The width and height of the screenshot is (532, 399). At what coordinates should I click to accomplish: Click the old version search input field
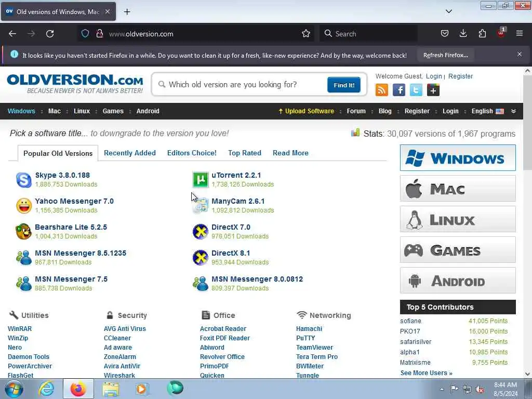(241, 85)
